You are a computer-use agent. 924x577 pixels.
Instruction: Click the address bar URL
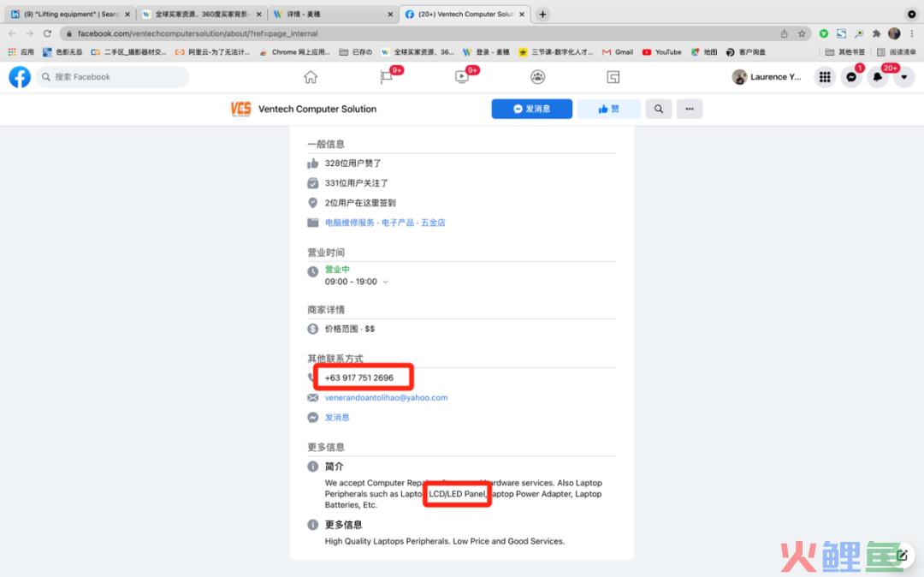pyautogui.click(x=198, y=33)
